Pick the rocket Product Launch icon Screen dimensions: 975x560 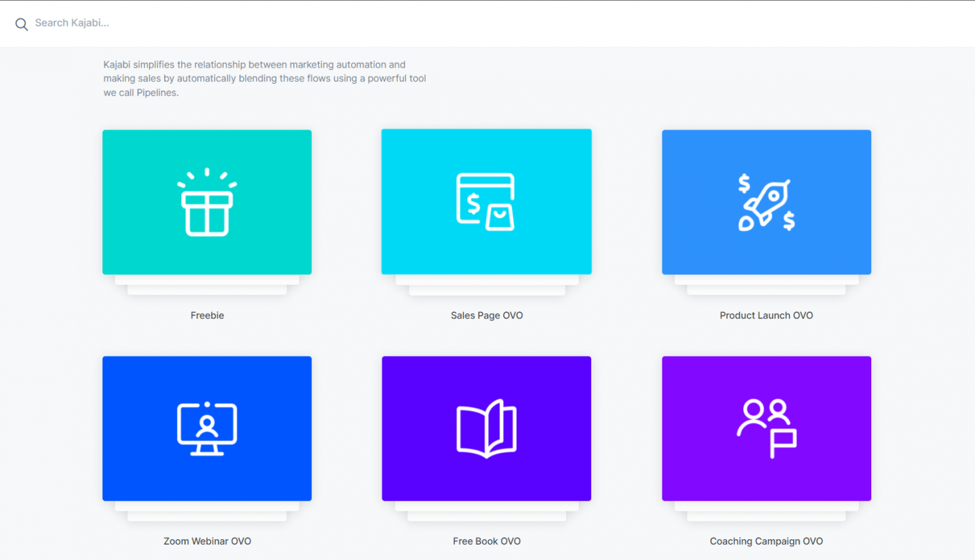[766, 203]
